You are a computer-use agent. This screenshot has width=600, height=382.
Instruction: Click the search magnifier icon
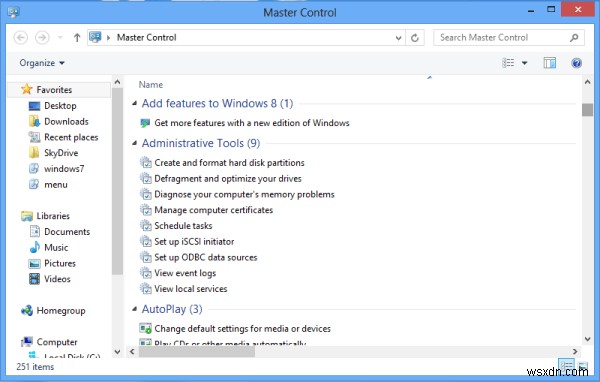[574, 38]
